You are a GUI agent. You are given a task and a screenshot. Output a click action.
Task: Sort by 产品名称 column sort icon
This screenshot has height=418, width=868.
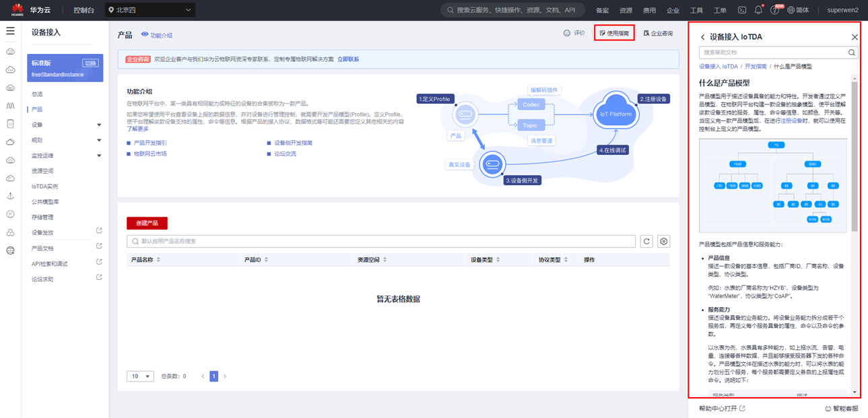pyautogui.click(x=158, y=260)
